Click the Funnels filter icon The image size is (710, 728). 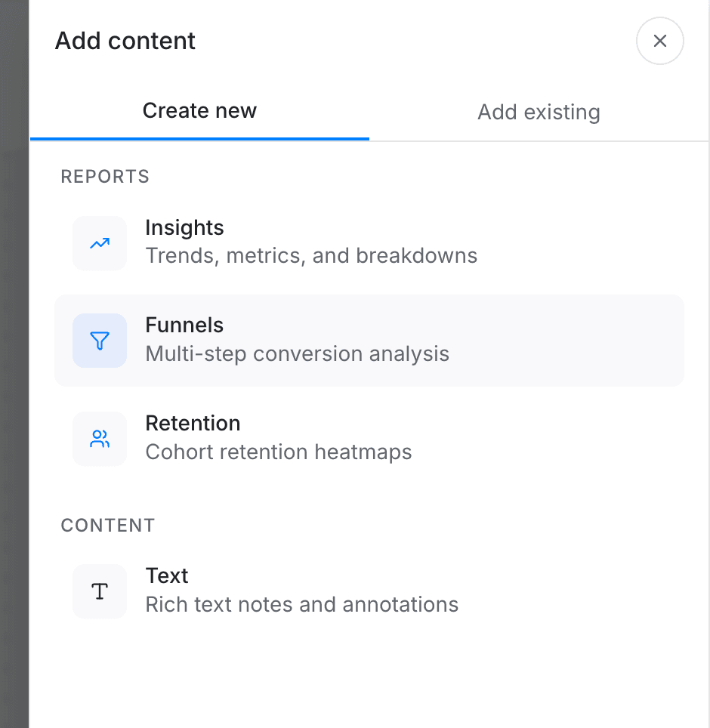(x=100, y=341)
